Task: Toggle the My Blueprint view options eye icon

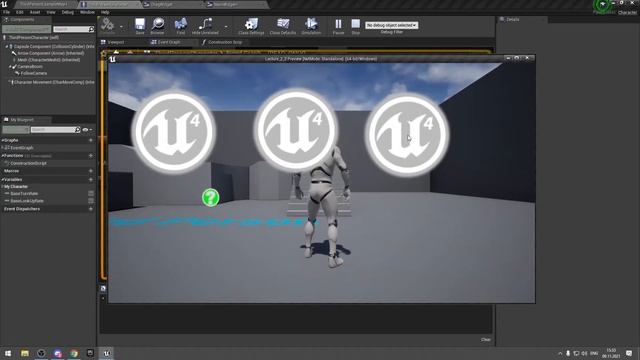Action: [x=85, y=130]
